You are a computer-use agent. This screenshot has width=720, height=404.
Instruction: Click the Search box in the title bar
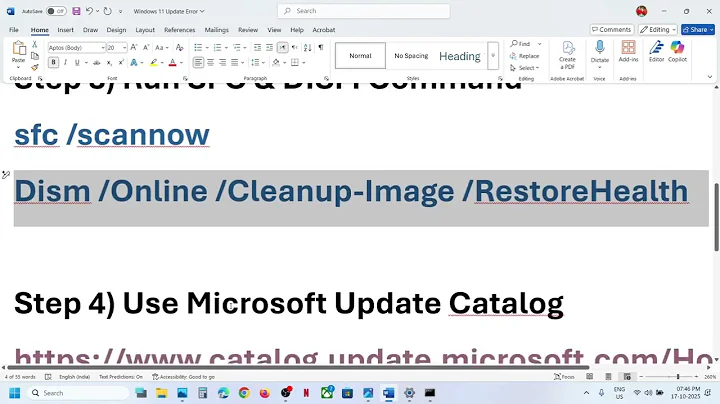click(x=364, y=11)
